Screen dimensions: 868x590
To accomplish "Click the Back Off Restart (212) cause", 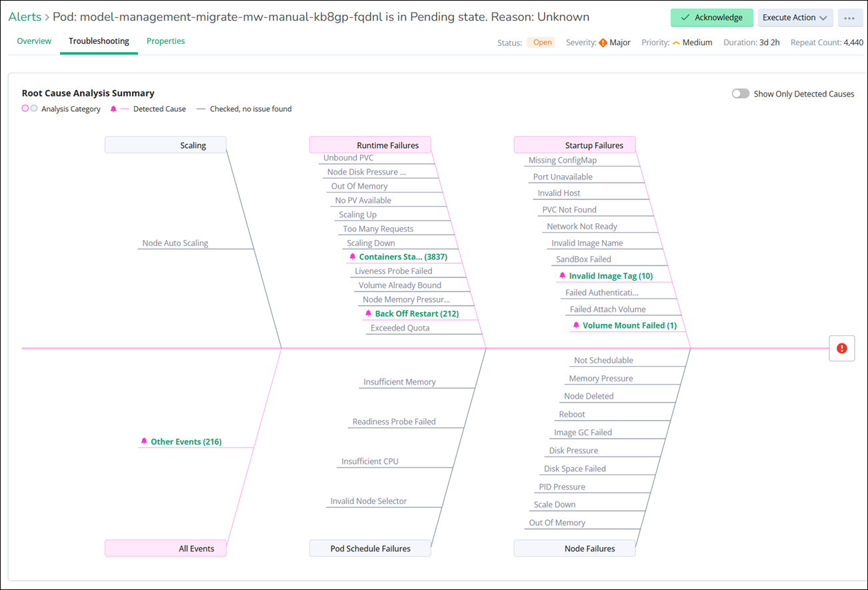I will (x=417, y=313).
